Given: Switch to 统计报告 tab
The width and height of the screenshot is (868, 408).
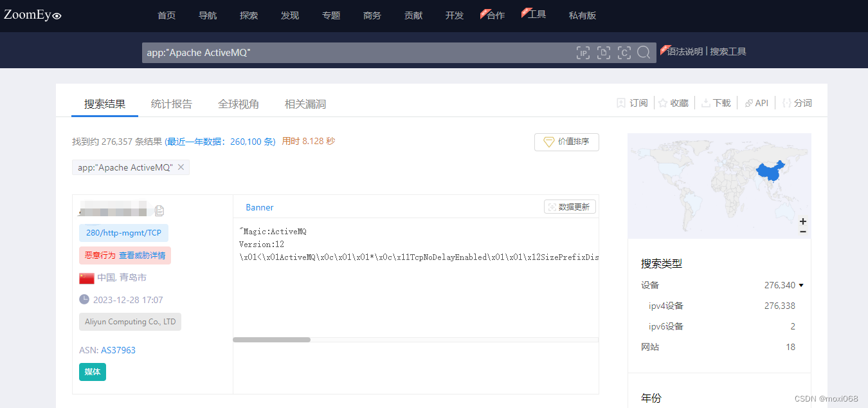Looking at the screenshot, I should tap(172, 104).
